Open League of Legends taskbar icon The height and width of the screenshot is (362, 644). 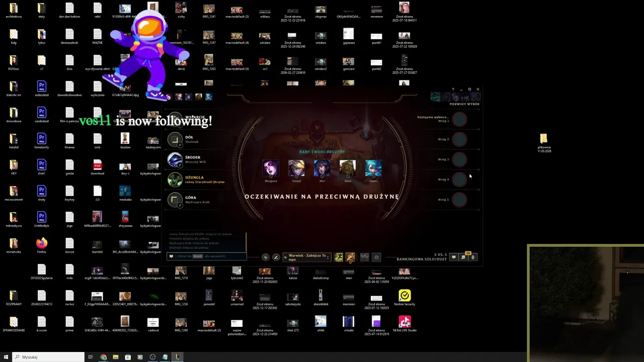click(177, 357)
